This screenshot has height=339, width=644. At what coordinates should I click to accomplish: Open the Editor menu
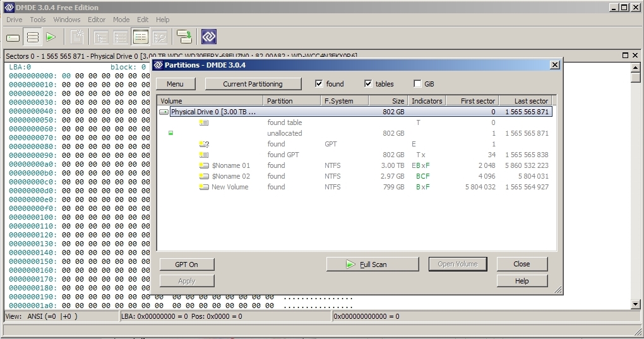coord(97,20)
